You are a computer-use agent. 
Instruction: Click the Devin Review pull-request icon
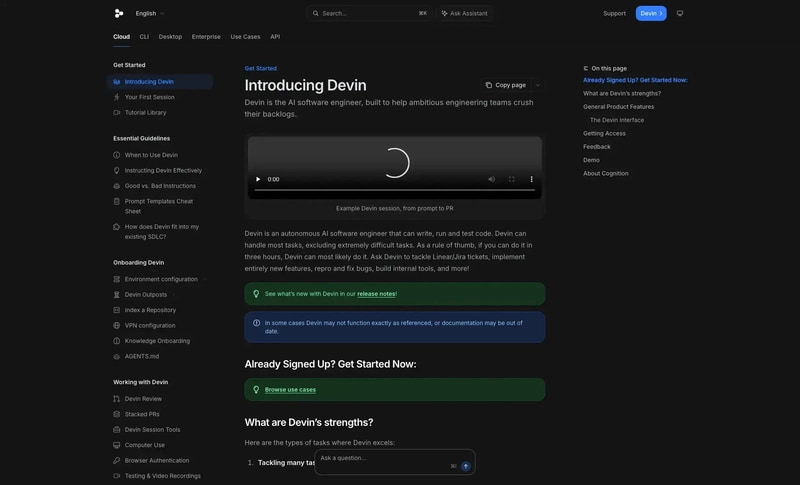tap(117, 399)
